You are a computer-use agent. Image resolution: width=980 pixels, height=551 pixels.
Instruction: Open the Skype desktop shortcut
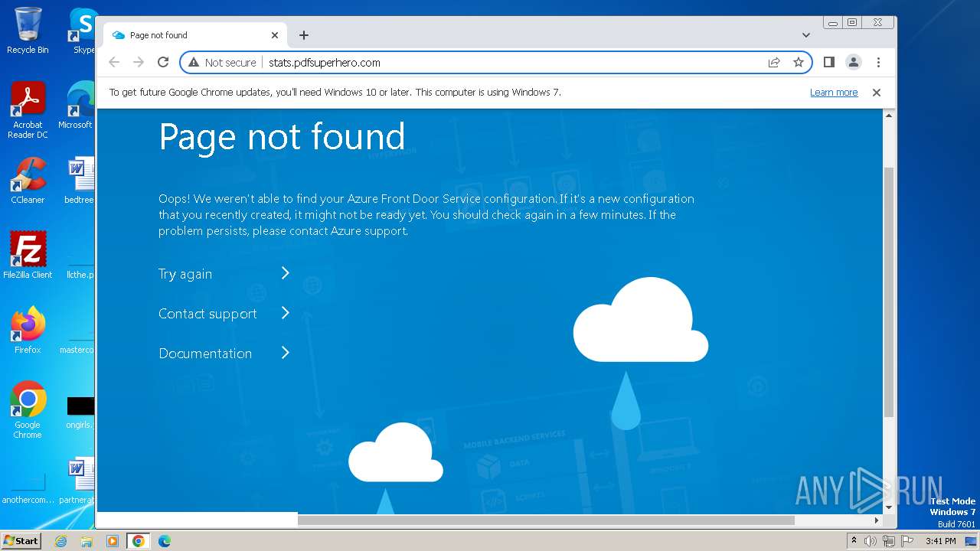tap(83, 31)
